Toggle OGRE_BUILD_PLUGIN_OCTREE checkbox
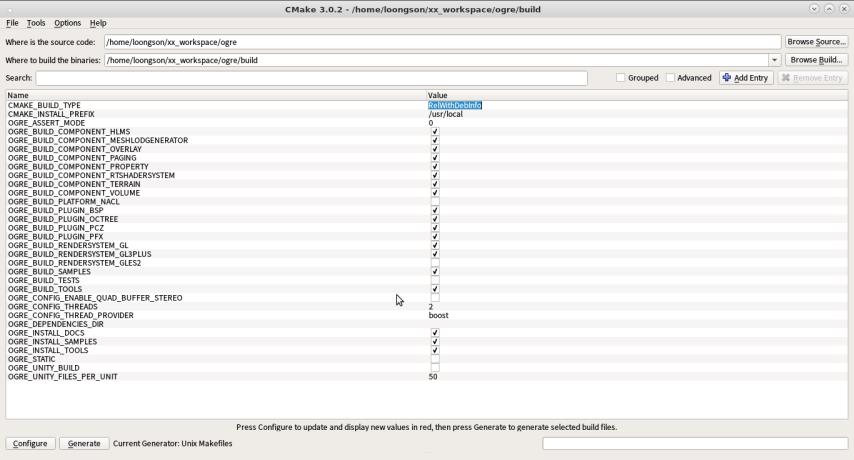The width and height of the screenshot is (854, 460). click(x=435, y=219)
